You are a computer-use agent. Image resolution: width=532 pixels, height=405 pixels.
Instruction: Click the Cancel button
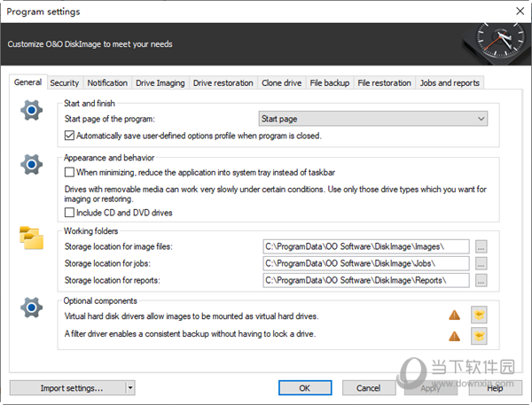(369, 387)
